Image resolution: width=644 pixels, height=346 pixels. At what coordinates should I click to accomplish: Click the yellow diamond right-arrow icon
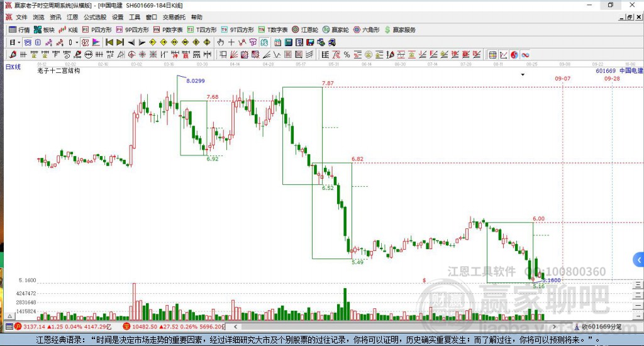(164, 42)
